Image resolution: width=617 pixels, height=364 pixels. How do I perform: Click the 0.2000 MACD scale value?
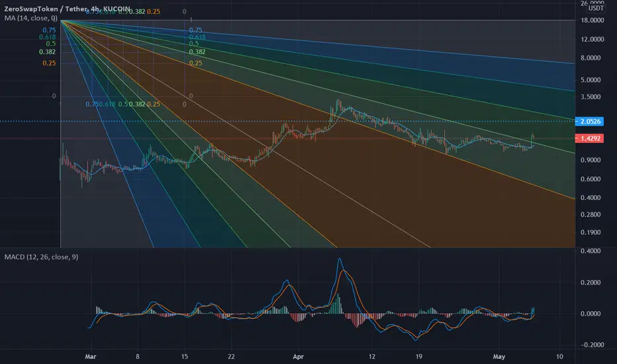591,282
